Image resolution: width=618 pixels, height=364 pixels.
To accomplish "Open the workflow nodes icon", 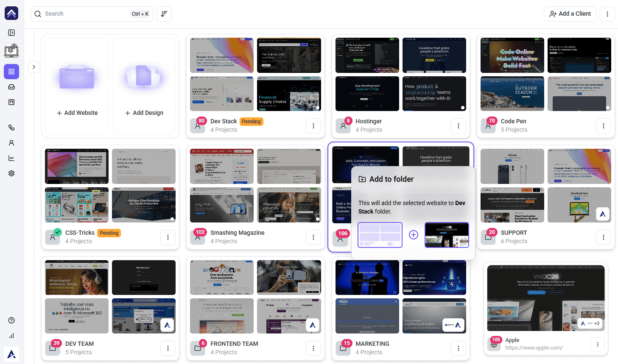I will (x=11, y=128).
